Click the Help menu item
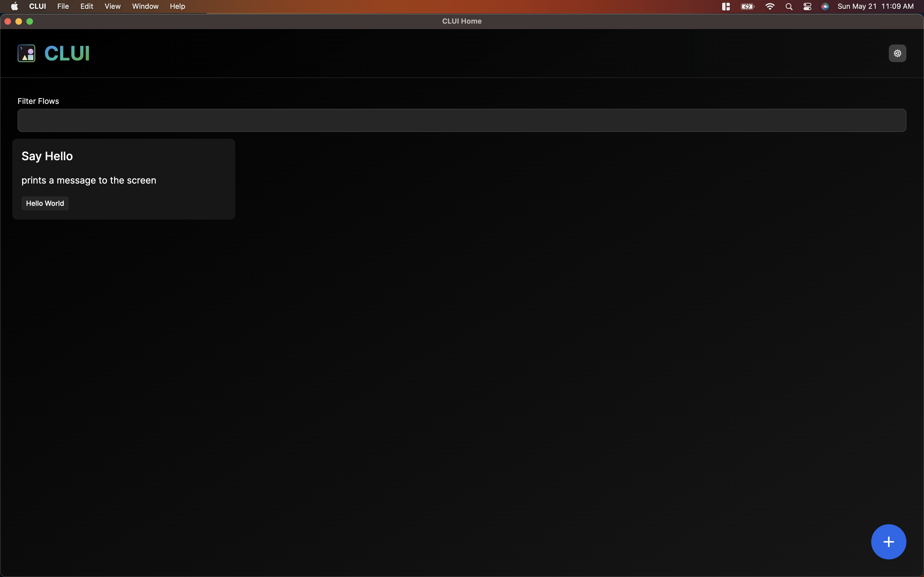 point(177,6)
